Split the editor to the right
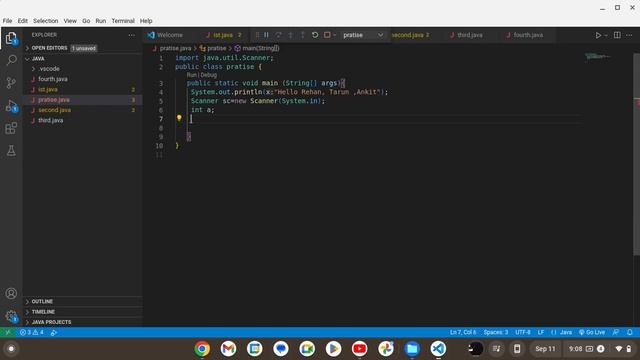The image size is (640, 360). [617, 35]
